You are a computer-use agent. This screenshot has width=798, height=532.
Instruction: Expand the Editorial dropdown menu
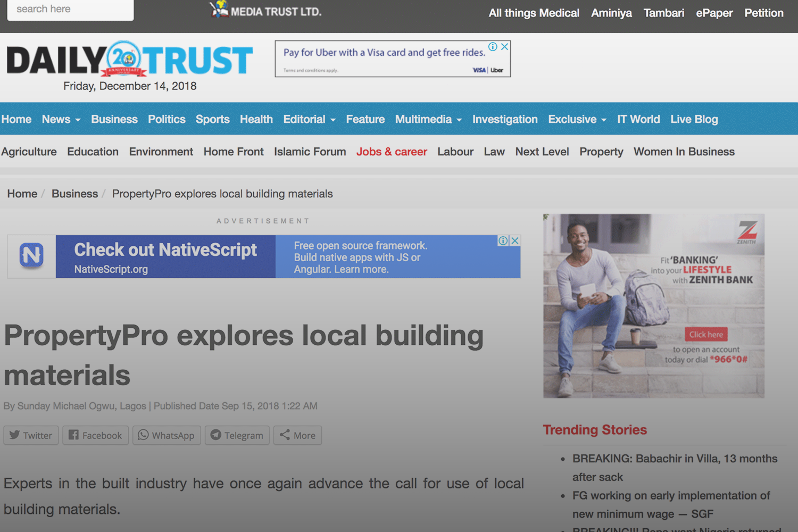(309, 119)
